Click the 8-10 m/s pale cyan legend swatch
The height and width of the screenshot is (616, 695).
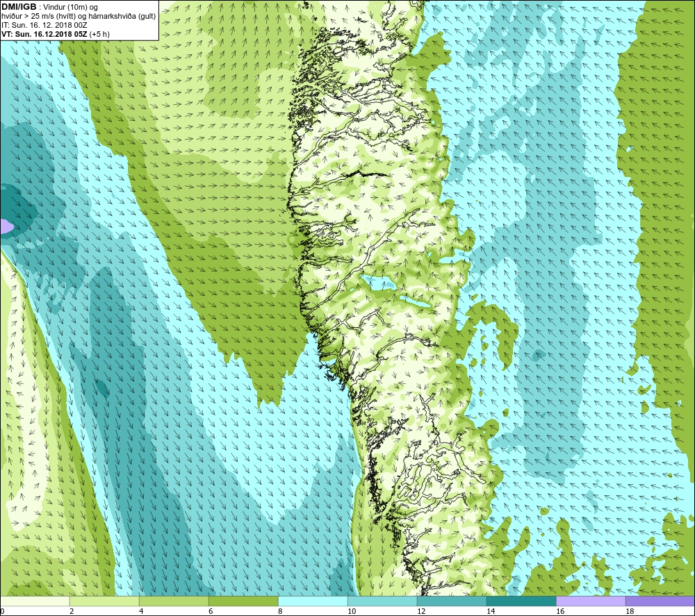pyautogui.click(x=313, y=601)
